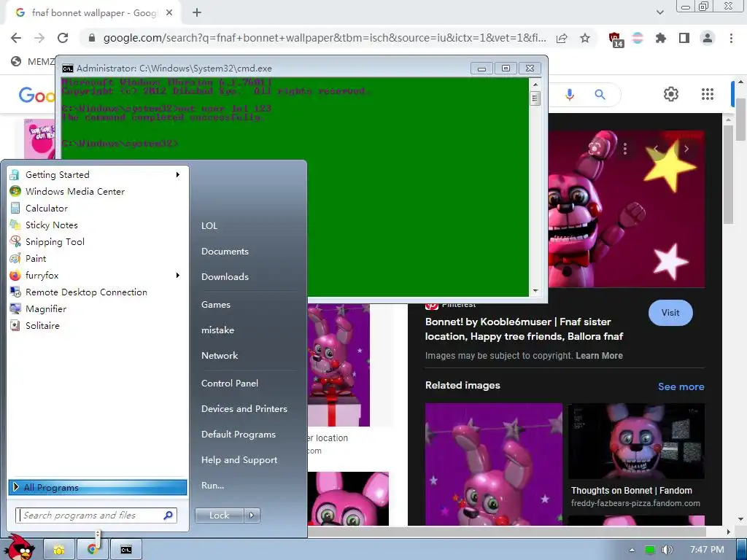Click the Lock button

click(x=219, y=516)
